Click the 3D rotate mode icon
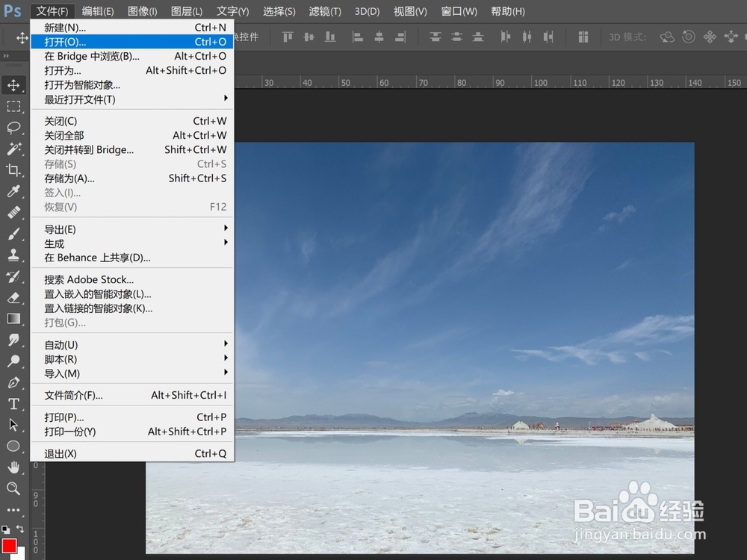 pos(667,37)
